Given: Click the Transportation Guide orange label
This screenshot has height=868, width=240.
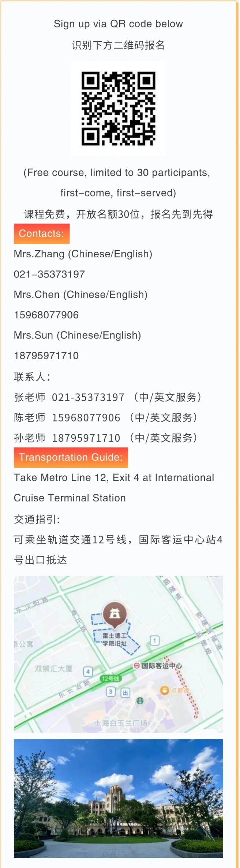Looking at the screenshot, I should (x=71, y=457).
